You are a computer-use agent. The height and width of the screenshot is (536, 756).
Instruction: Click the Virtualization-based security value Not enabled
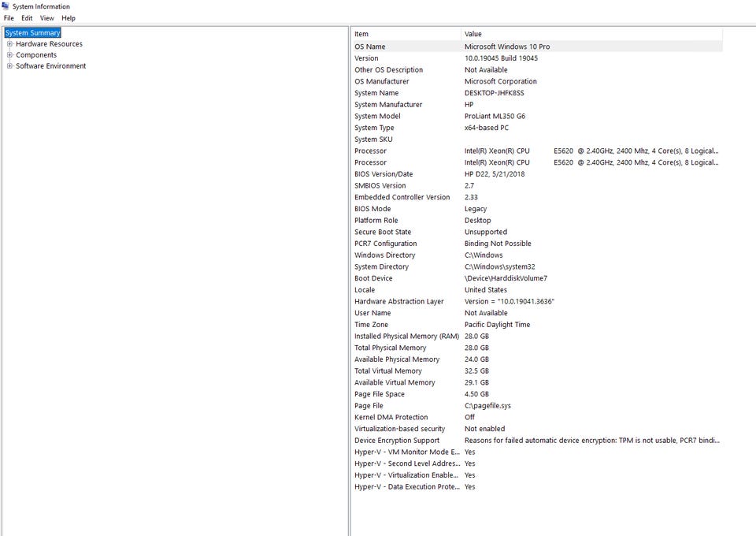484,429
